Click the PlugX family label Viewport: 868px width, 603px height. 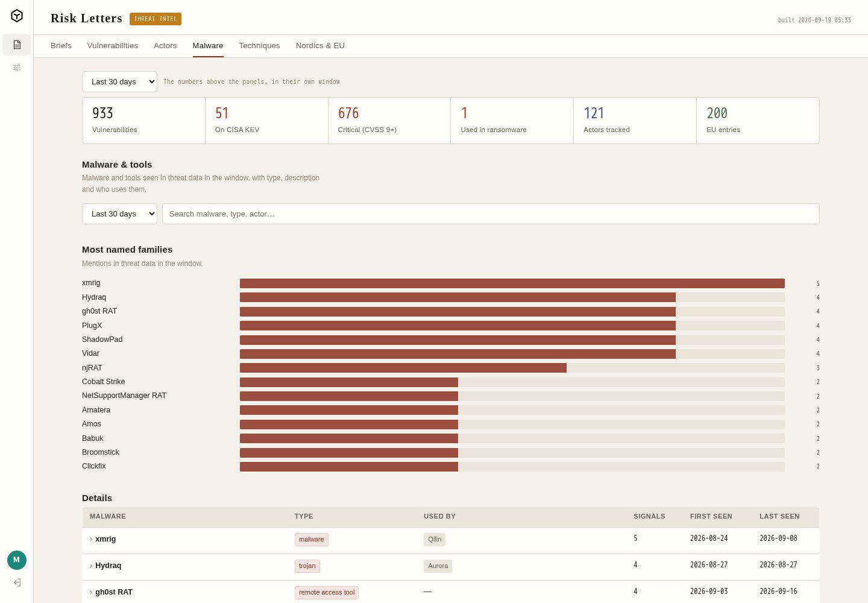(92, 326)
